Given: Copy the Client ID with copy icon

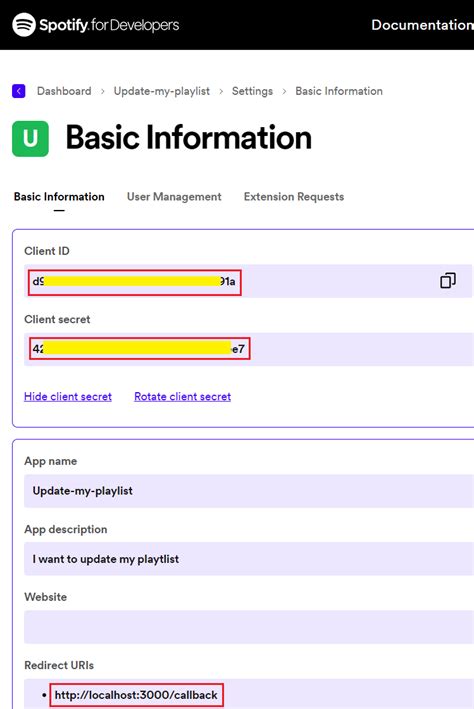Looking at the screenshot, I should [x=448, y=280].
